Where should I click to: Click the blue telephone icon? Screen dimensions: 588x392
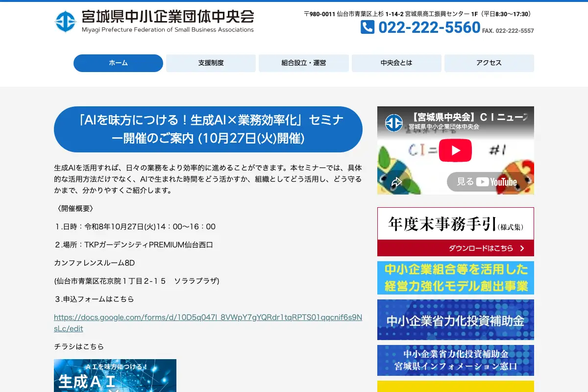(367, 27)
